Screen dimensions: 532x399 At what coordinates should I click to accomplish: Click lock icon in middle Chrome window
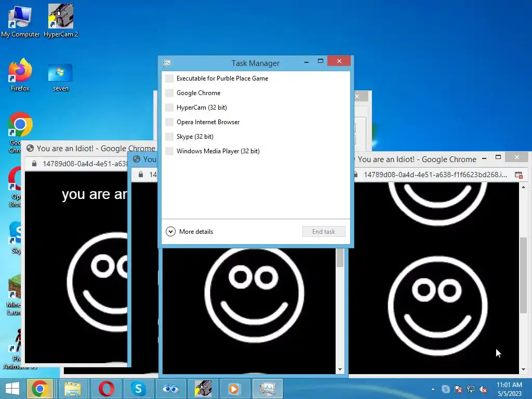coord(141,175)
